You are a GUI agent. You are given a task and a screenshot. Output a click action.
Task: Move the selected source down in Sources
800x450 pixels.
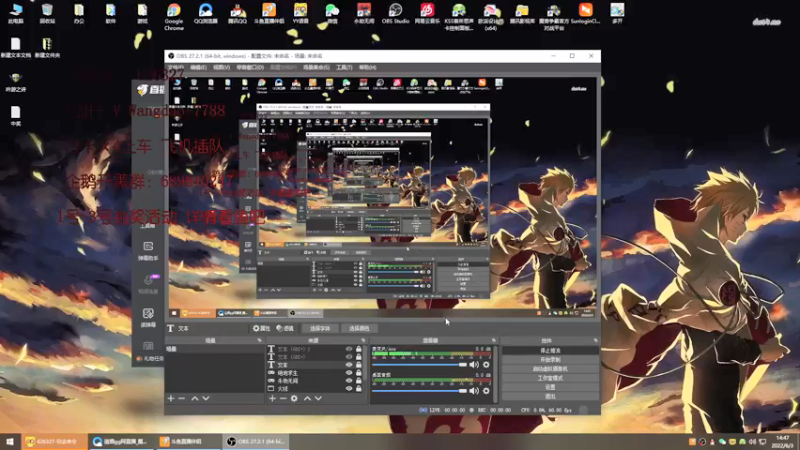coord(318,398)
